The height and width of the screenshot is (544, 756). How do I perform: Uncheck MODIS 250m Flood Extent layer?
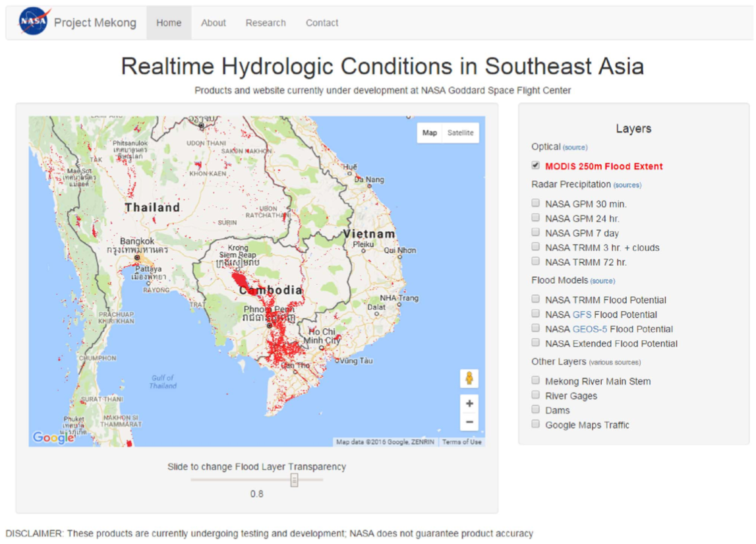[x=535, y=166]
